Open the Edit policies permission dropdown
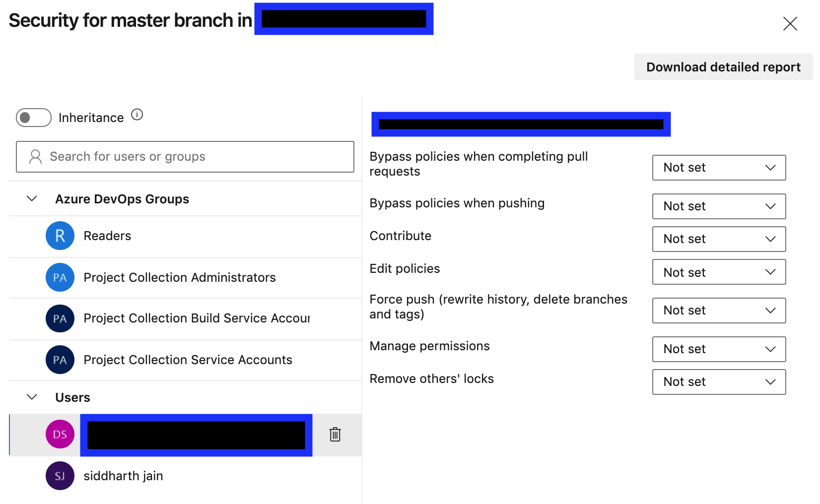 [x=718, y=272]
